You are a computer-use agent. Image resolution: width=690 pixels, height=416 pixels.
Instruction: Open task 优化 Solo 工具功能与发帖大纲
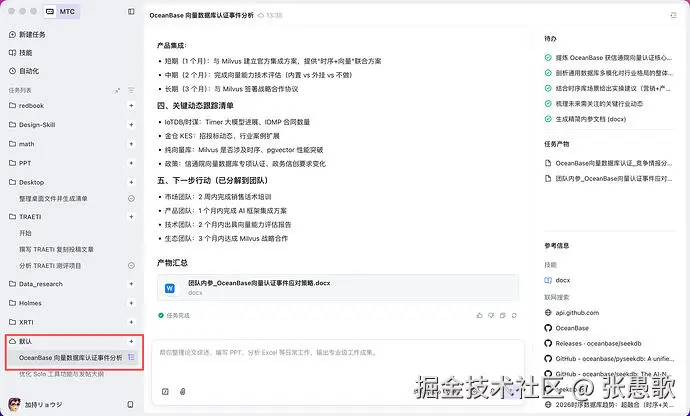point(62,374)
